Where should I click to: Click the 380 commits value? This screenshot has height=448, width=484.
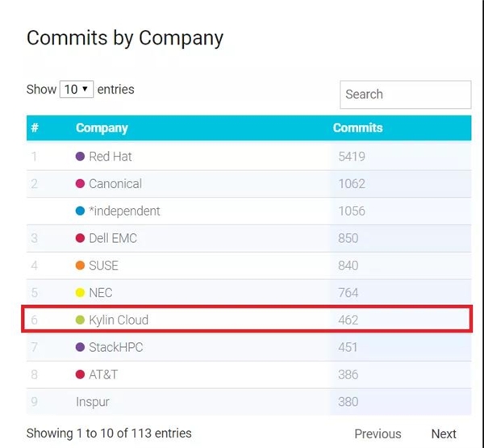click(348, 402)
